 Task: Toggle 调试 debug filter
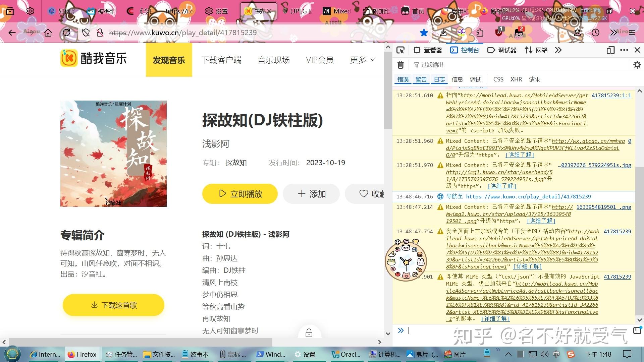pyautogui.click(x=476, y=79)
